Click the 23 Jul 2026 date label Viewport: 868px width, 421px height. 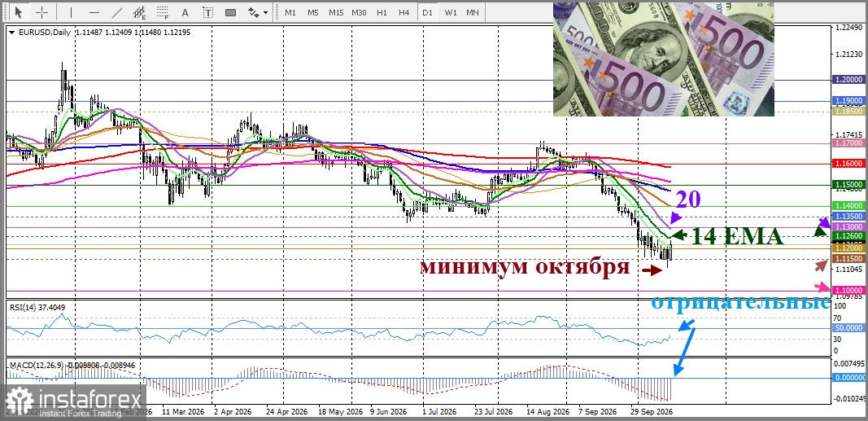pyautogui.click(x=493, y=413)
